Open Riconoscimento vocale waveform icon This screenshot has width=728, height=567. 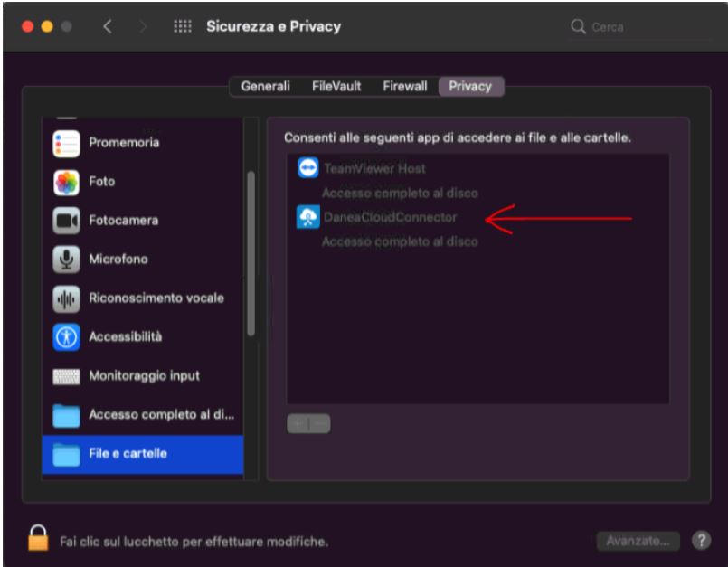[x=66, y=298]
